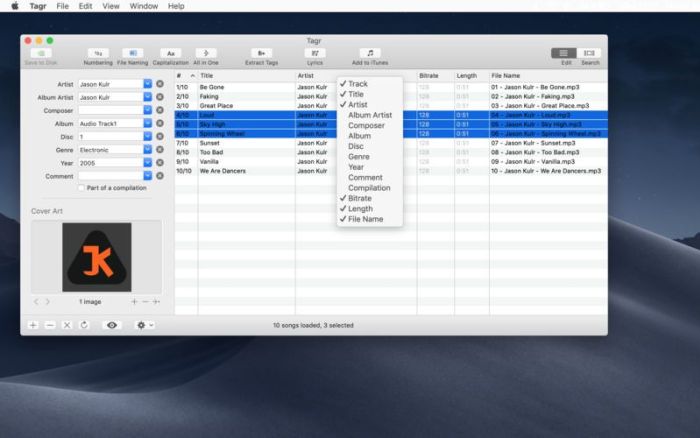
Task: Enable the Album Artist column
Action: coord(370,115)
